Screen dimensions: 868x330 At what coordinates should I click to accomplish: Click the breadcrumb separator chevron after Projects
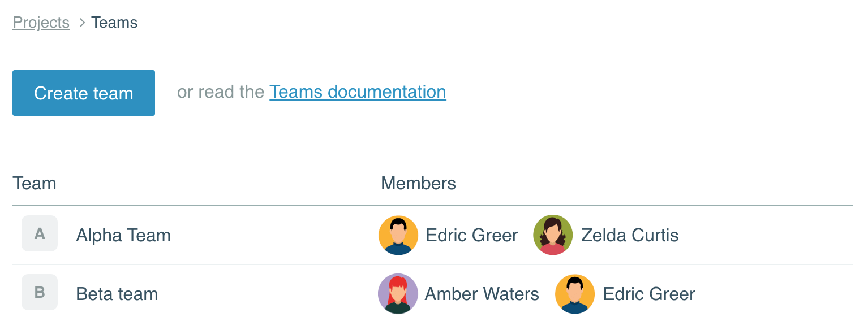(82, 23)
